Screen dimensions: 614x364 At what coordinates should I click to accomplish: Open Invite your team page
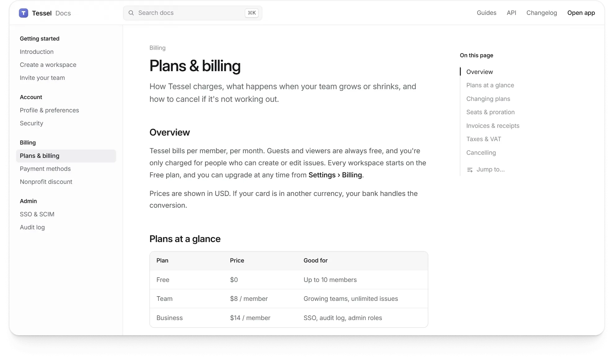[x=42, y=78]
